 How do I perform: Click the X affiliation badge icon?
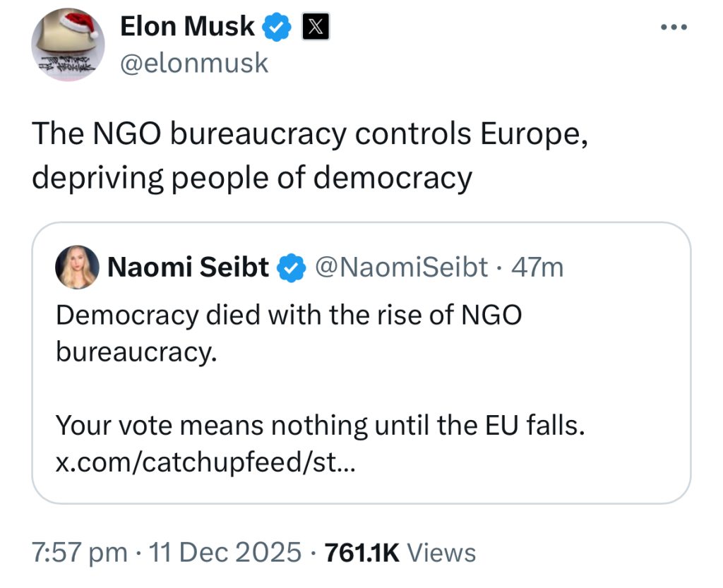coord(313,28)
